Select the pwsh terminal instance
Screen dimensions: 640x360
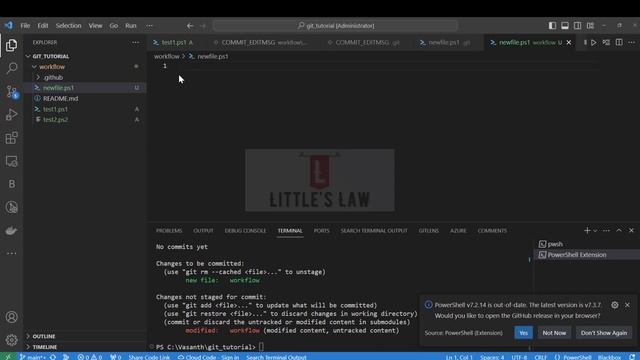(587, 244)
